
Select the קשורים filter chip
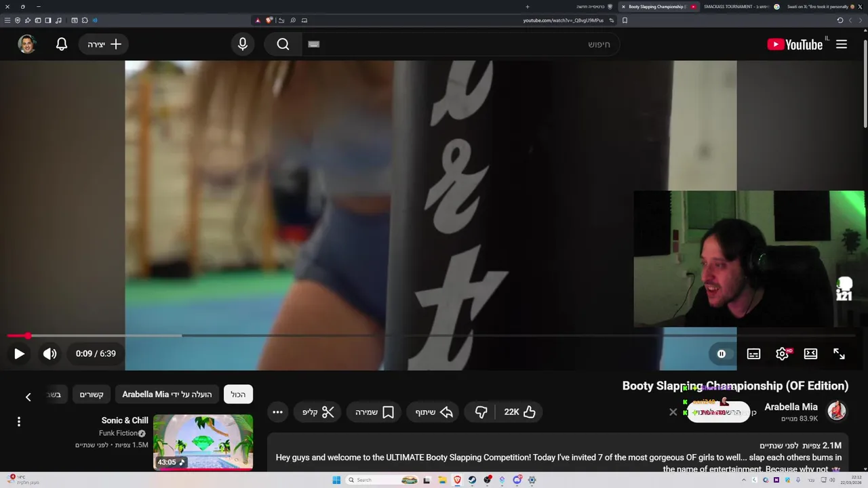pyautogui.click(x=92, y=394)
